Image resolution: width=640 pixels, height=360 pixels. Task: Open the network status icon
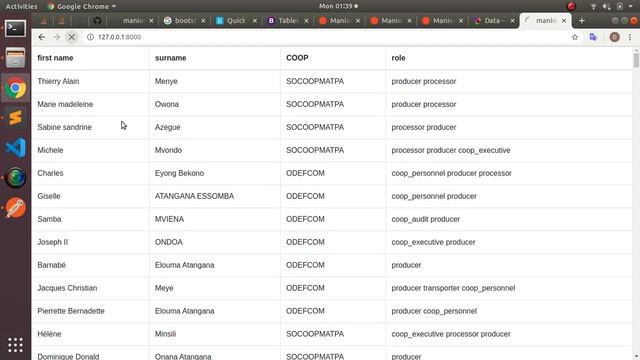[594, 6]
